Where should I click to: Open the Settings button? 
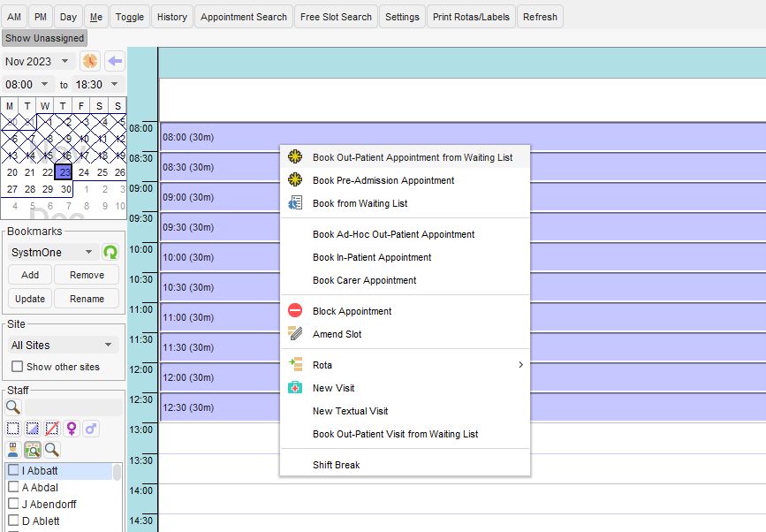pyautogui.click(x=402, y=17)
